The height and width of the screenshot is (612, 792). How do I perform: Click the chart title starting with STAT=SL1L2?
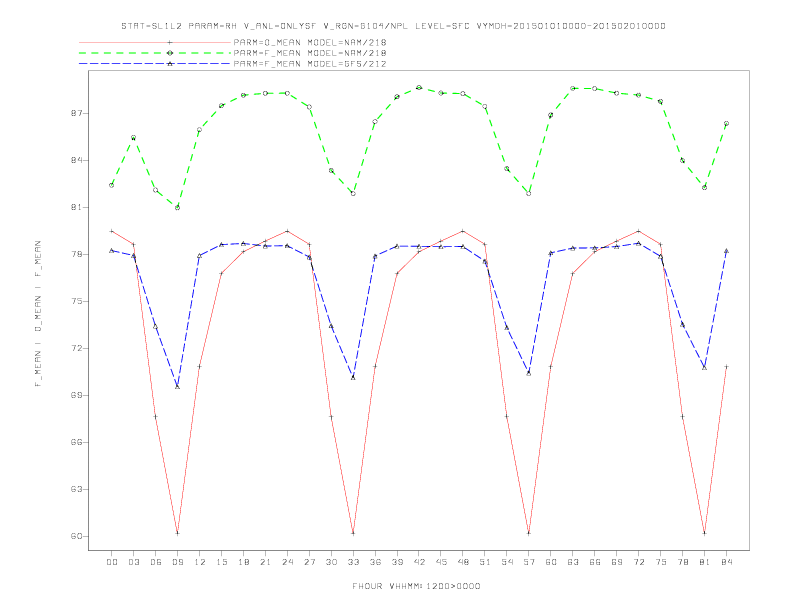tap(393, 26)
